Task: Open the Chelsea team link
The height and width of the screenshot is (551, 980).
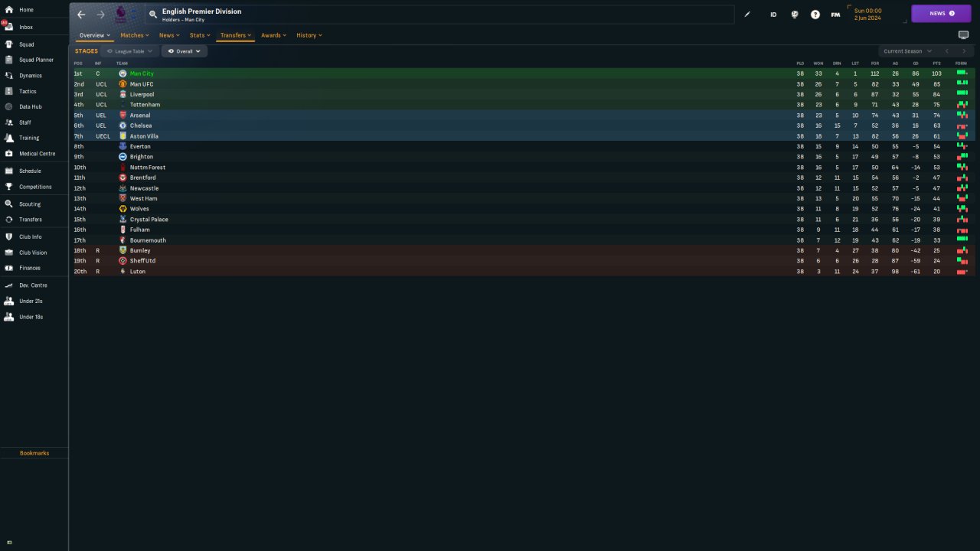Action: 141,126
